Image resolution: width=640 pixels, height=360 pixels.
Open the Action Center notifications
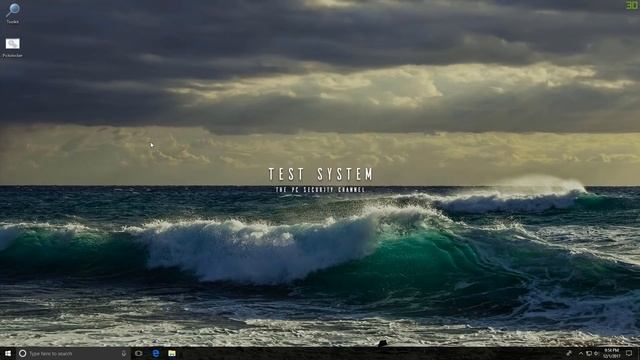pyautogui.click(x=629, y=353)
